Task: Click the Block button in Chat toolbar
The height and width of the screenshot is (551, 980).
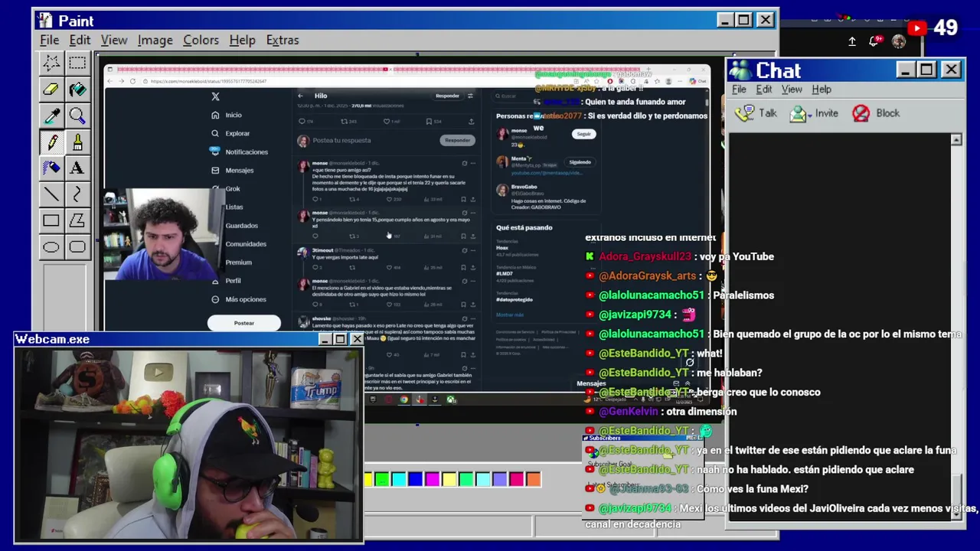Action: (876, 113)
